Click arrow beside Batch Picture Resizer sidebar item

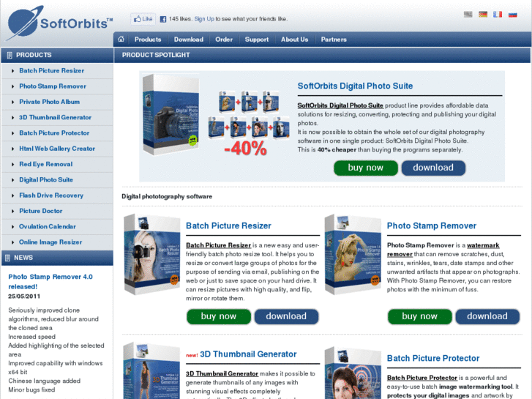pos(12,71)
